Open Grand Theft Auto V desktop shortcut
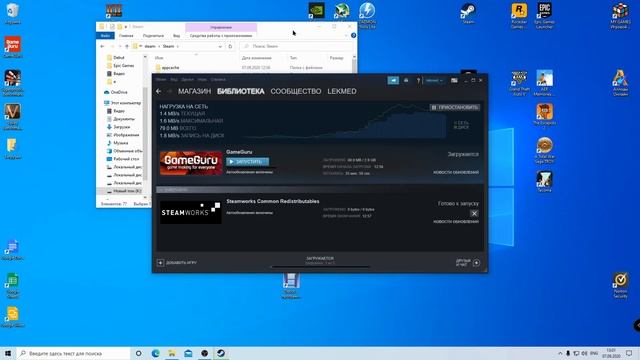The width and height of the screenshot is (640, 360). (x=519, y=83)
